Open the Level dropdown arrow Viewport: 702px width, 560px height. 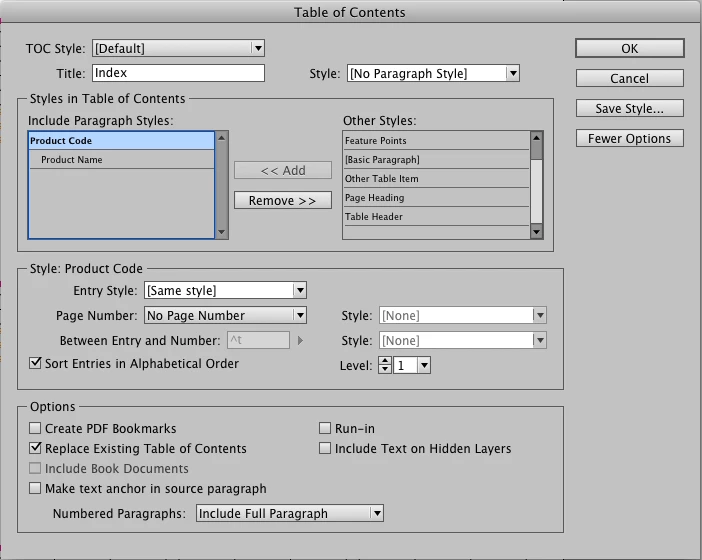[424, 365]
